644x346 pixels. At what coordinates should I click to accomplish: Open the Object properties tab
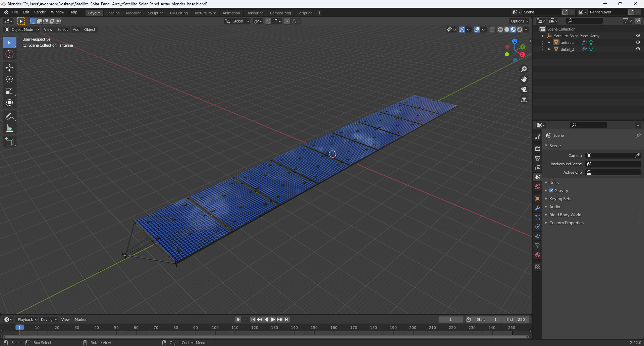coord(538,198)
